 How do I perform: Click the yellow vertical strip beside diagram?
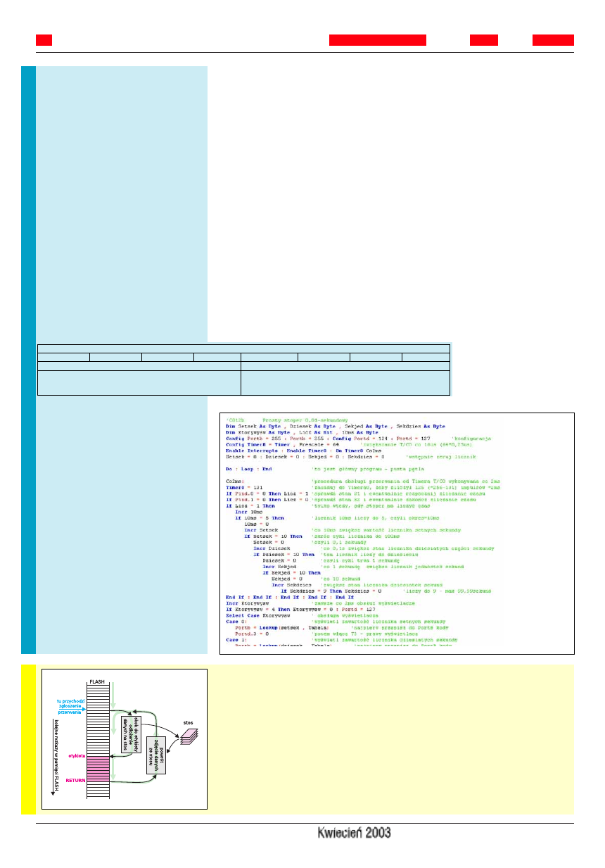[x=28, y=738]
